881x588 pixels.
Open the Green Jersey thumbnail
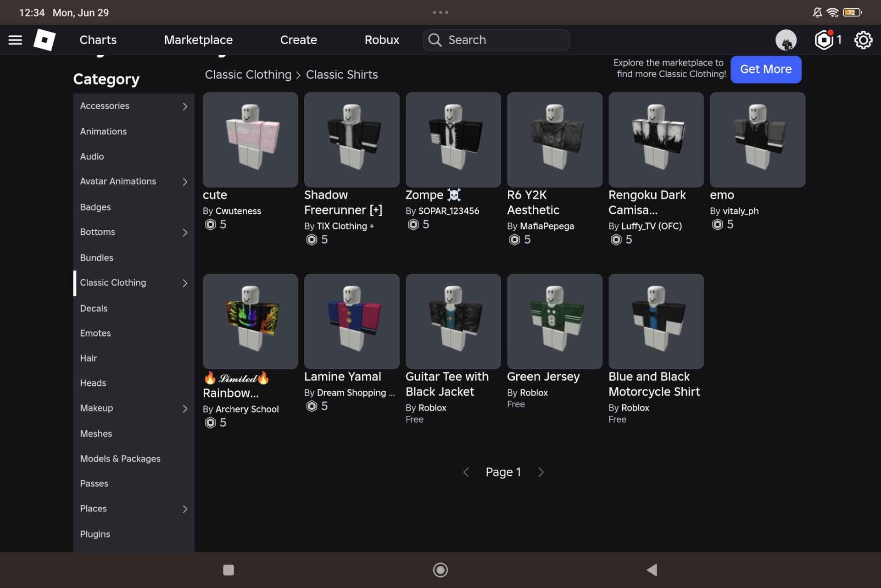click(555, 322)
